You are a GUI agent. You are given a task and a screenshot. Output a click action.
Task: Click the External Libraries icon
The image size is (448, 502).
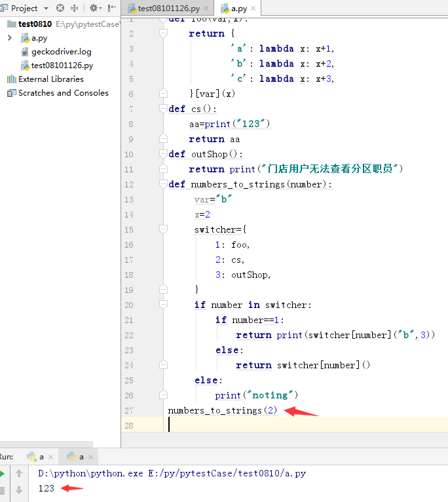[12, 79]
